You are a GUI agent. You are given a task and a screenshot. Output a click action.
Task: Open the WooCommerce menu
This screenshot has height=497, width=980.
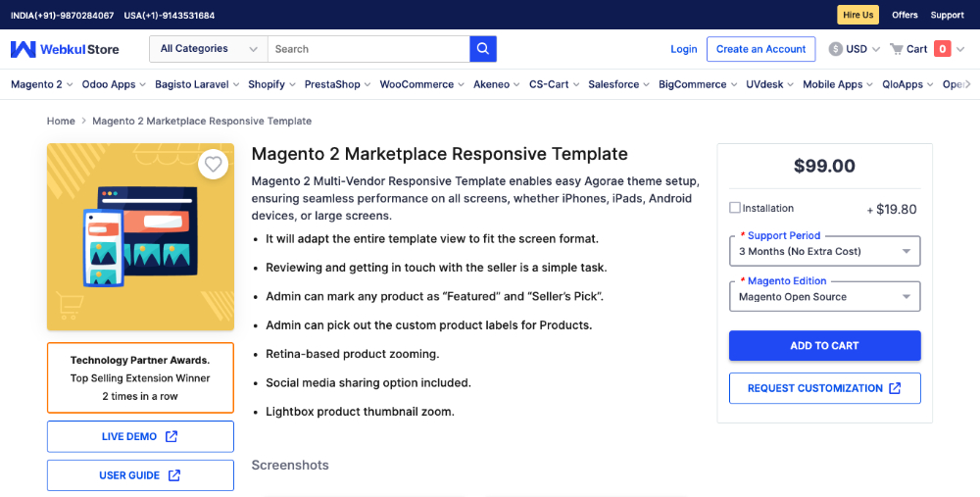click(421, 84)
